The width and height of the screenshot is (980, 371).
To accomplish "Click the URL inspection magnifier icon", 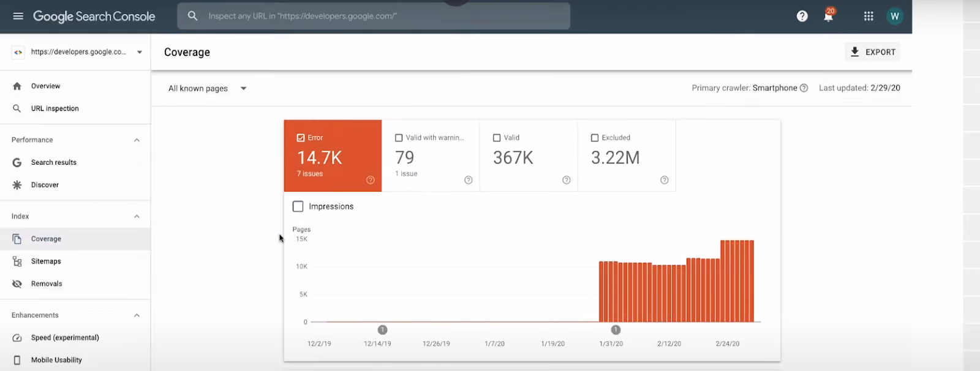I will click(x=17, y=108).
